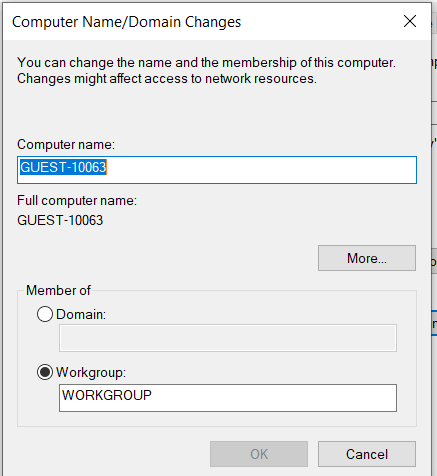
Task: Click the empty Domain name text box
Action: [x=228, y=338]
